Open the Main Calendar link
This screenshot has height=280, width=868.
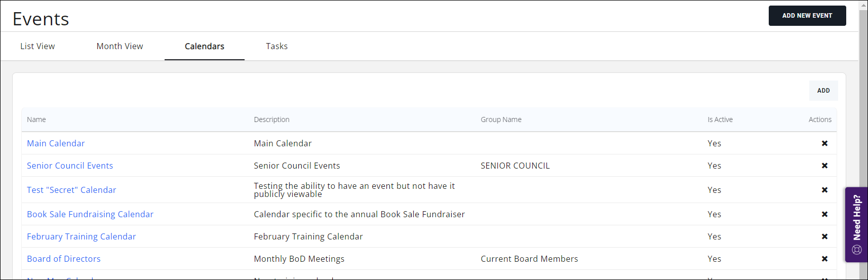coord(56,143)
